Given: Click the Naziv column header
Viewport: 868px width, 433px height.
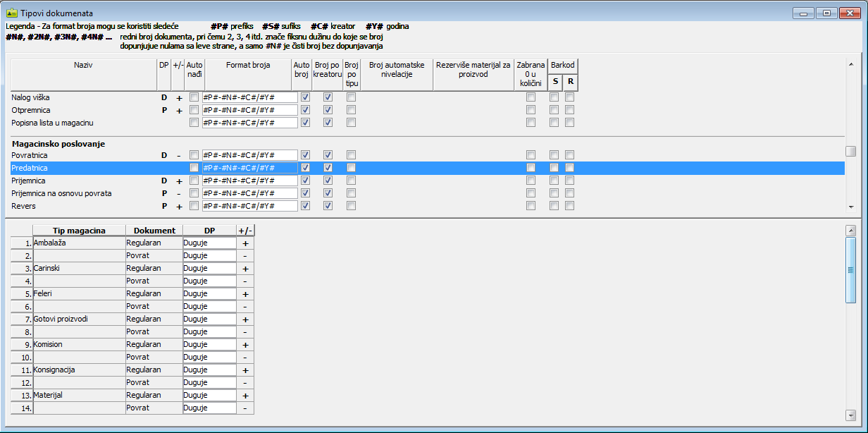Looking at the screenshot, I should click(x=83, y=65).
